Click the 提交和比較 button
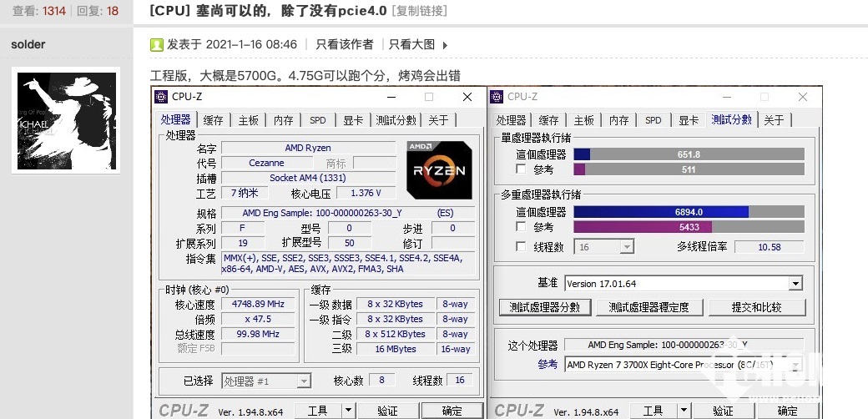Screen dimensions: 868x419 (x=756, y=307)
